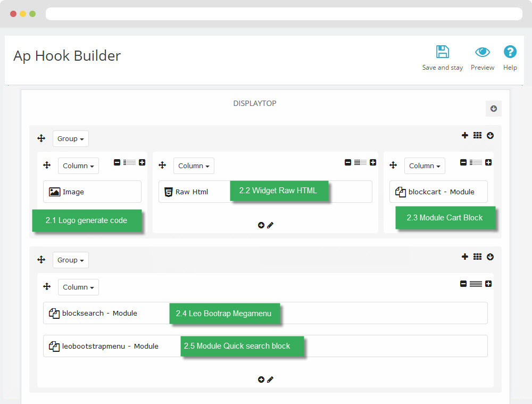
Task: Click the Save and stay label
Action: click(443, 68)
